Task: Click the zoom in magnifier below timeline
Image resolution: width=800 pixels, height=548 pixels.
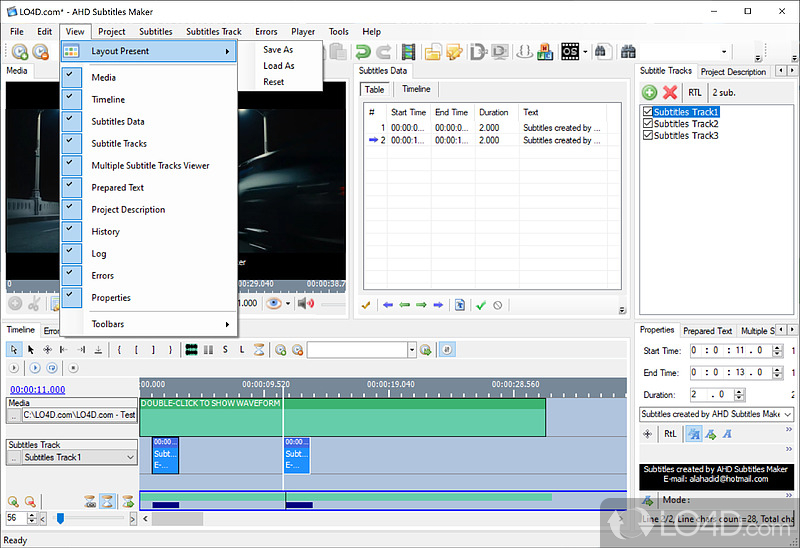Action: pyautogui.click(x=14, y=501)
